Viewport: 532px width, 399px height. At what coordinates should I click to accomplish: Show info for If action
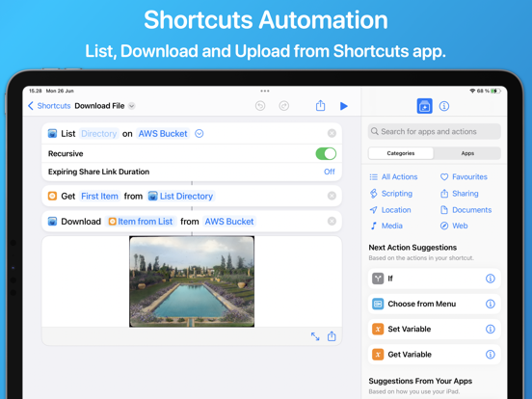(491, 279)
